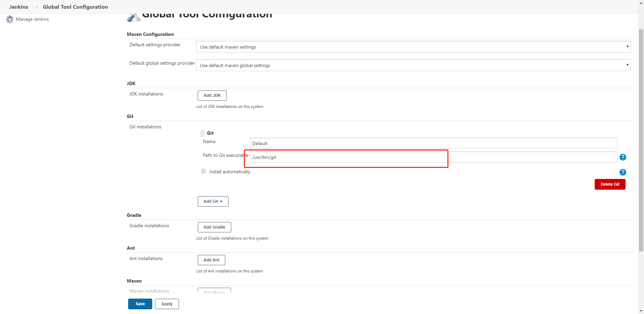The height and width of the screenshot is (314, 644).
Task: Click 'List of Gradle installations on this system'
Action: 232,238
